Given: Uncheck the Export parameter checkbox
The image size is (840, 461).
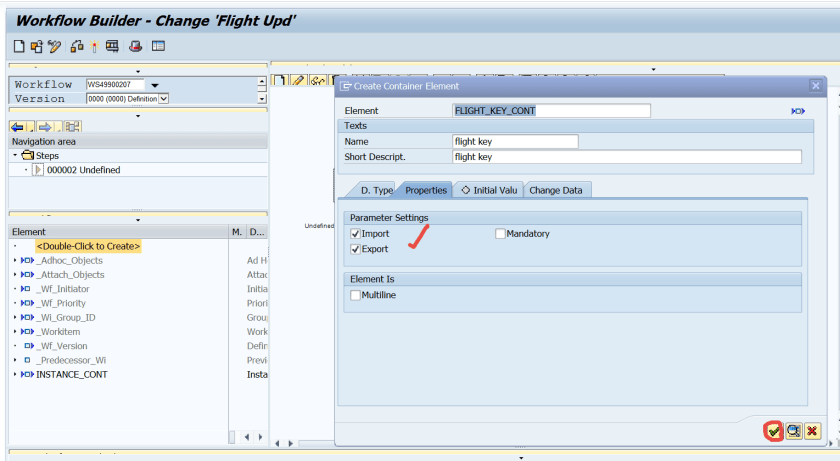Looking at the screenshot, I should tap(355, 249).
